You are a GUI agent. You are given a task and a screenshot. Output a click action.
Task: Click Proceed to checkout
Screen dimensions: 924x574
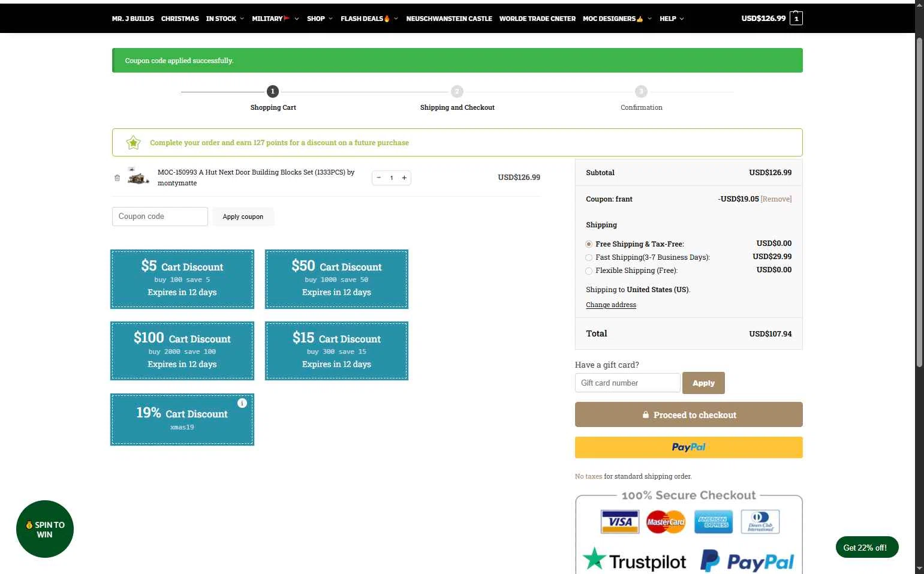click(688, 414)
